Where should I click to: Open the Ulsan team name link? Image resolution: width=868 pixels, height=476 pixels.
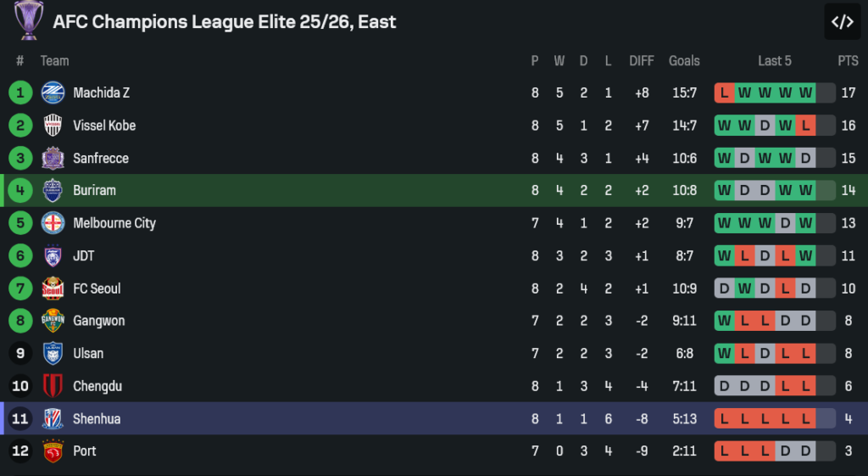[x=89, y=354]
